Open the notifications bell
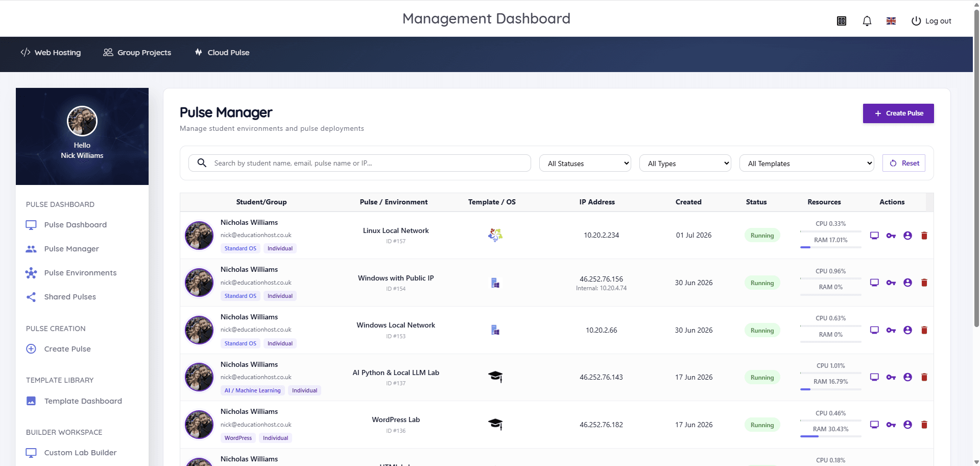Screen dimensions: 980x466 867,21
